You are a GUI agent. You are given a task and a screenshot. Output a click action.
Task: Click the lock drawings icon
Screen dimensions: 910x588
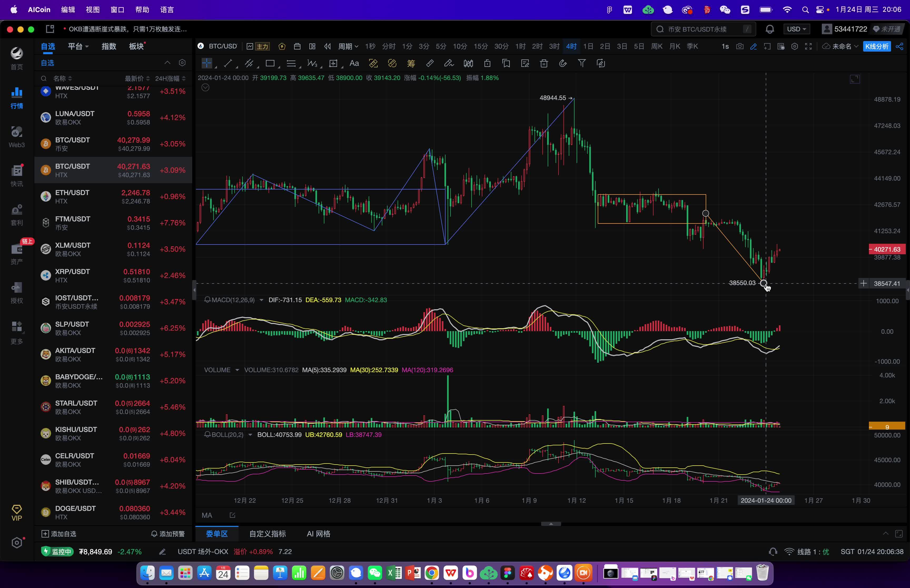(x=487, y=63)
